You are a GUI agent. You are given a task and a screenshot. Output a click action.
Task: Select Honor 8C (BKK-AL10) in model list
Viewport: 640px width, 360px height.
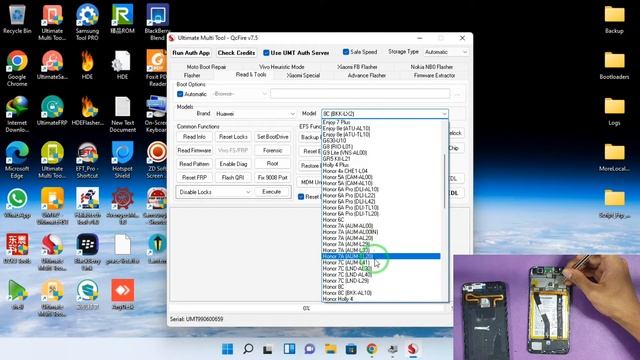tap(347, 293)
